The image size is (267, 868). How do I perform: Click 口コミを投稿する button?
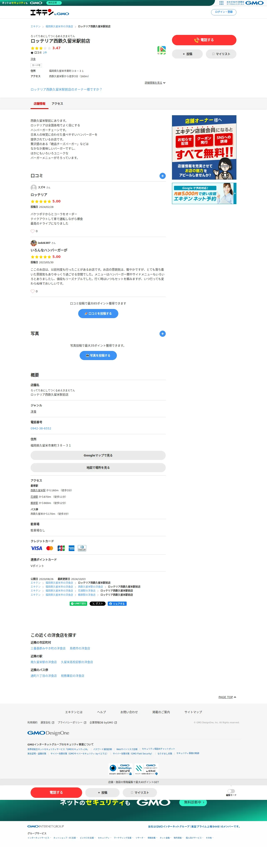click(x=98, y=314)
